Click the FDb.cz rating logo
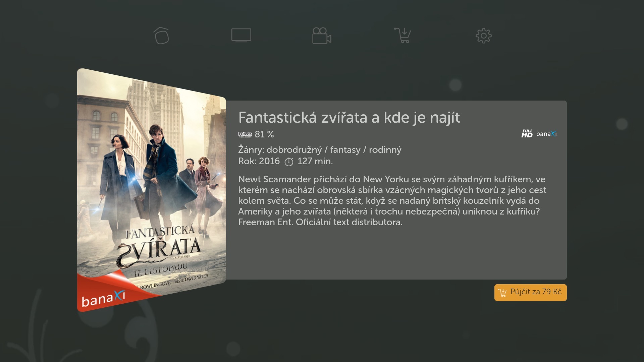 [x=245, y=134]
